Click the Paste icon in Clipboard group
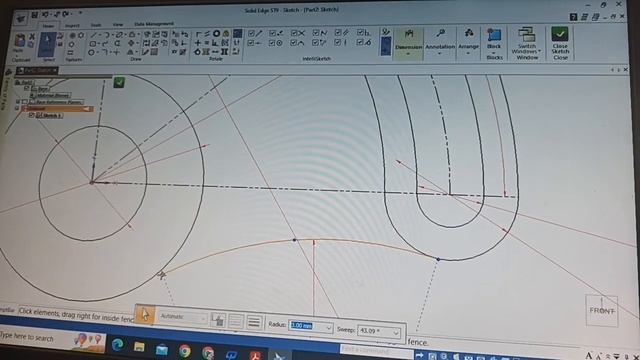Screen dimensions: 640x360 point(19,41)
